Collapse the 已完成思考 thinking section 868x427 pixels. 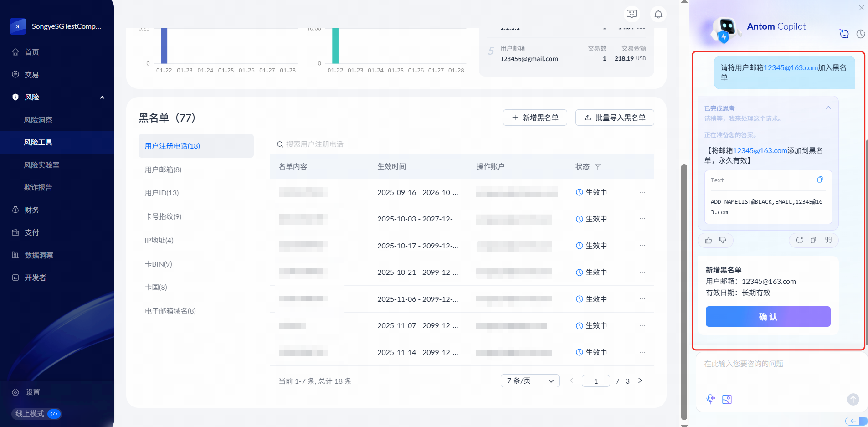tap(828, 108)
